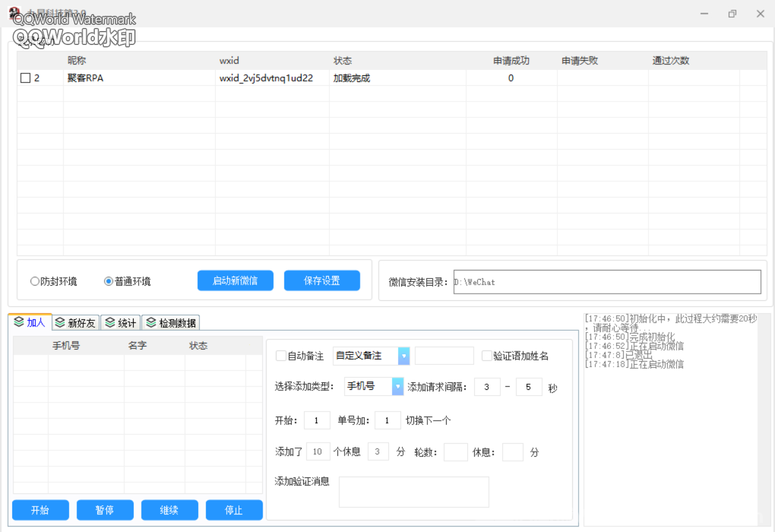Open the 自定义备注 dropdown

tap(404, 356)
